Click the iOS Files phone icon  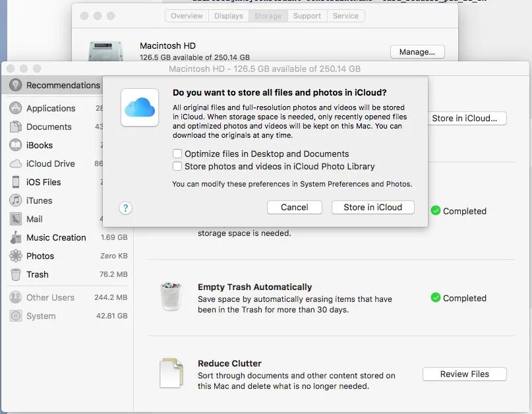click(16, 182)
